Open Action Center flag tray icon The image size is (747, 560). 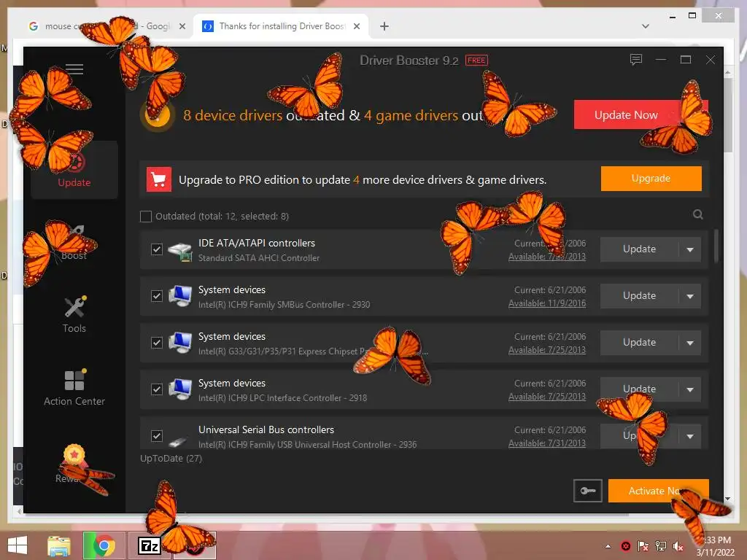(643, 546)
